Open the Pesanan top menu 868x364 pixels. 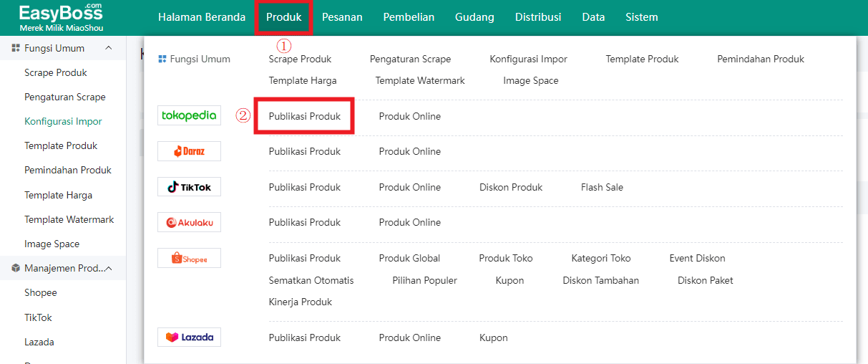342,17
